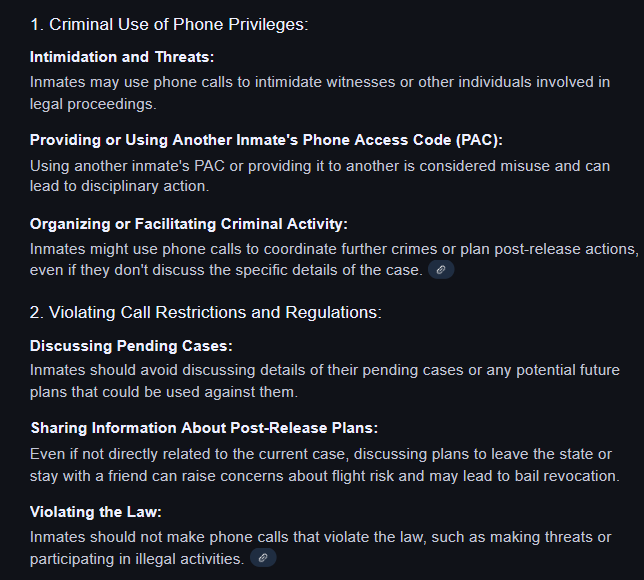Click the 'Organizing or Facilitating Criminal Activity' subheading

tap(189, 224)
